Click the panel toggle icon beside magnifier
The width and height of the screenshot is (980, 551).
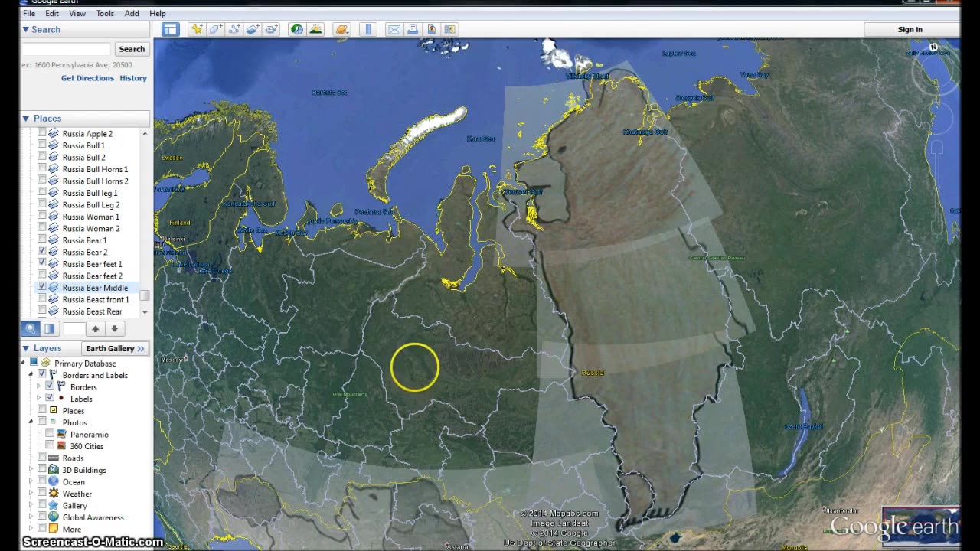(x=49, y=329)
